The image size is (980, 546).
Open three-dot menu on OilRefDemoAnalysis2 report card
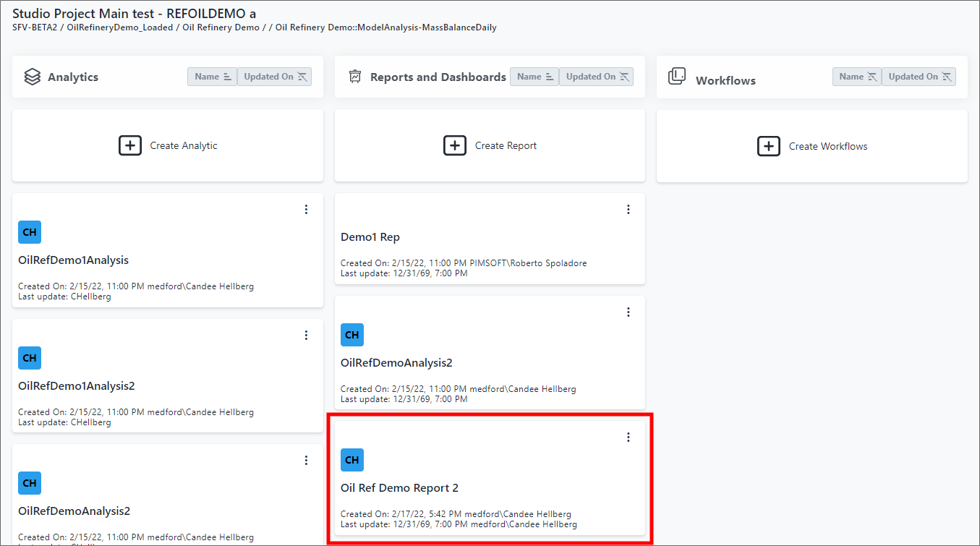coord(628,312)
